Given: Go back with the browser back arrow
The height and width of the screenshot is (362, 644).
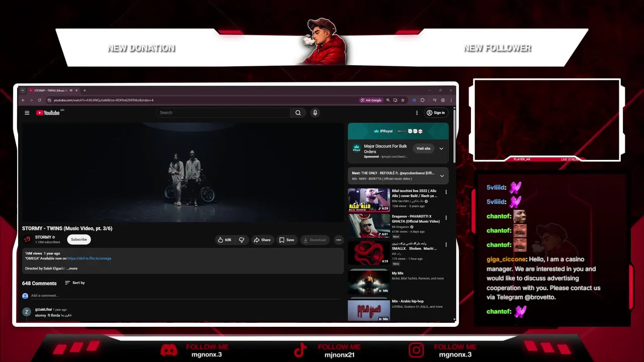Looking at the screenshot, I should 23,100.
